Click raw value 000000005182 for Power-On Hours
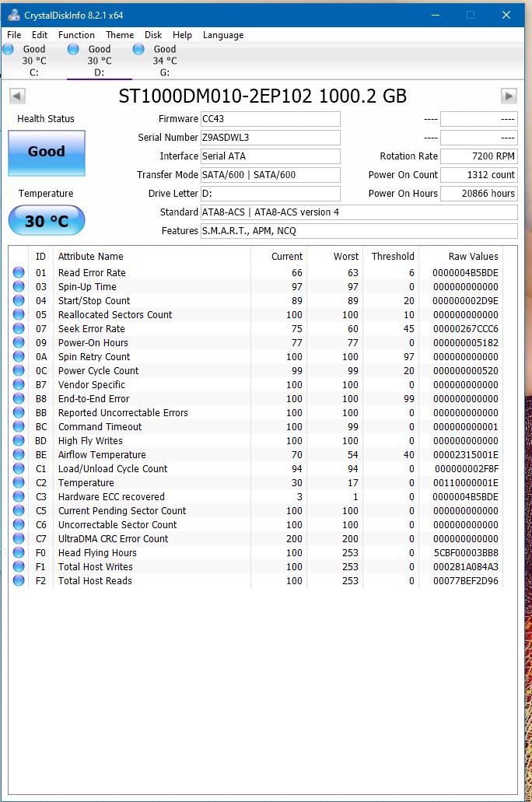The image size is (532, 802). (465, 343)
